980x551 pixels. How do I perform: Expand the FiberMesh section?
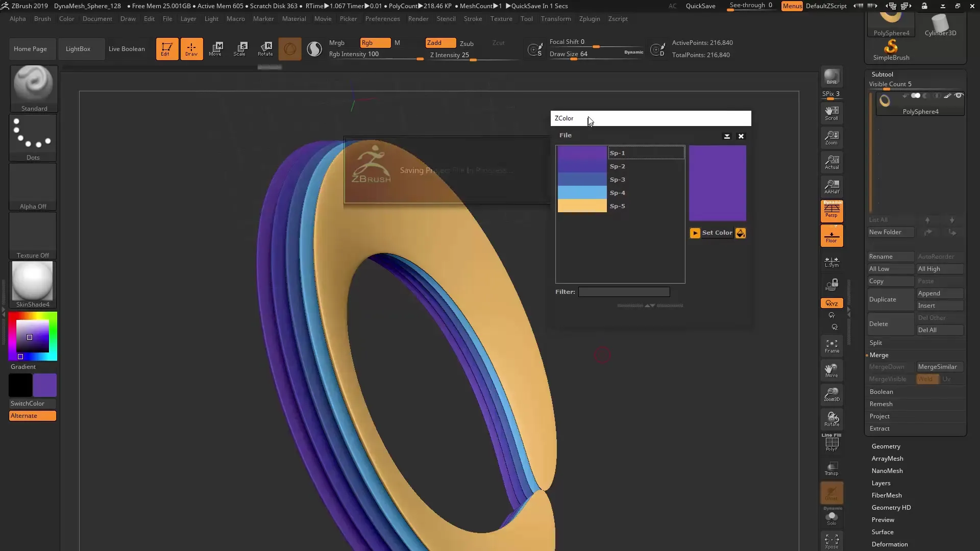click(x=887, y=495)
